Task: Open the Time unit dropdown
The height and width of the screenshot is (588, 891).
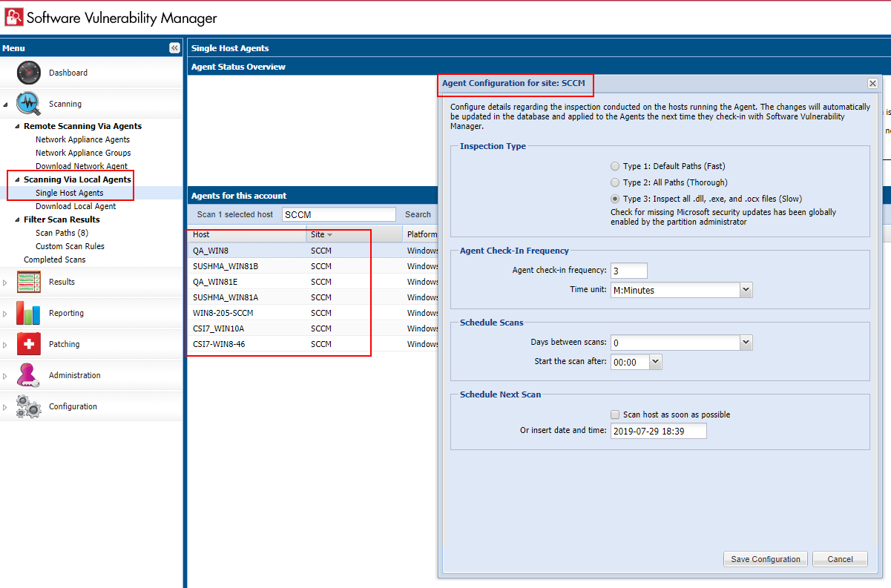Action: (746, 290)
